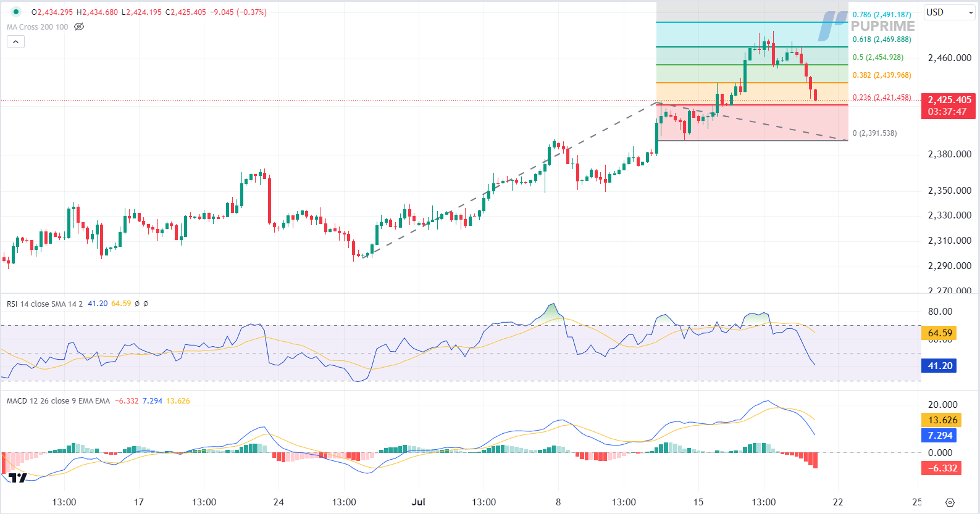Click the low price L2,424.195 value

click(141, 12)
